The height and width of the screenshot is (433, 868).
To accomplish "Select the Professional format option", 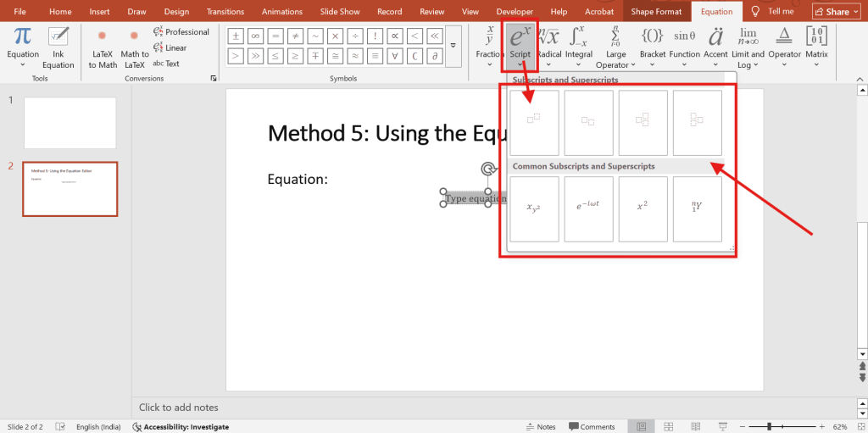I will (x=181, y=32).
